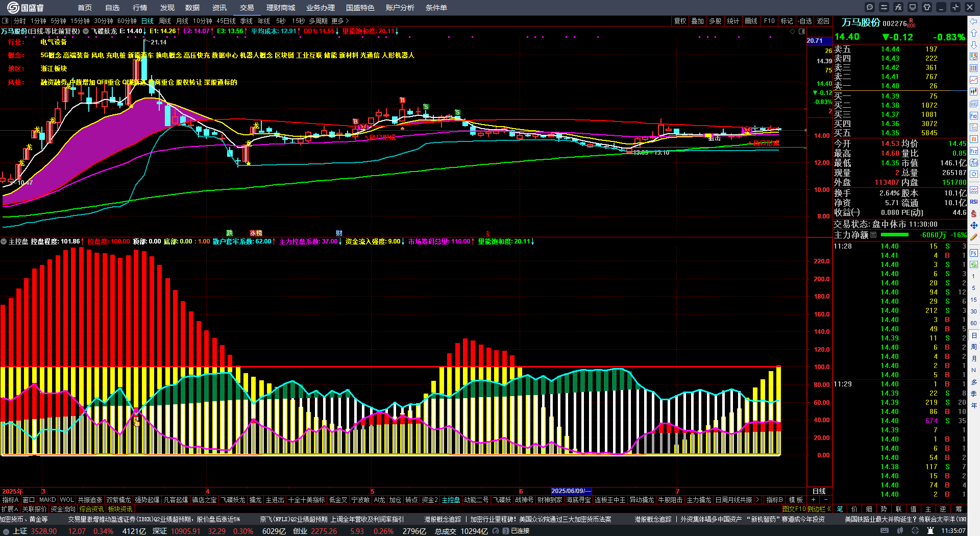
Task: Click the pencil drawing icon in right sidebar
Action: click(974, 237)
